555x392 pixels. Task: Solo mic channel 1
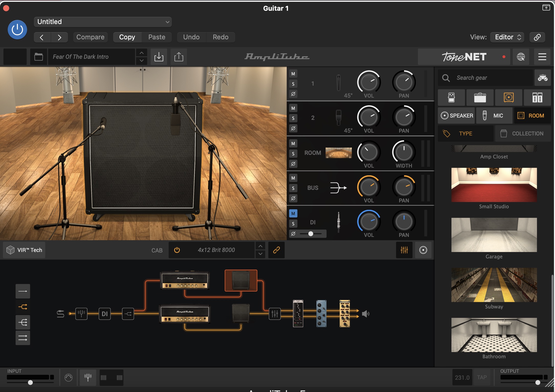293,84
